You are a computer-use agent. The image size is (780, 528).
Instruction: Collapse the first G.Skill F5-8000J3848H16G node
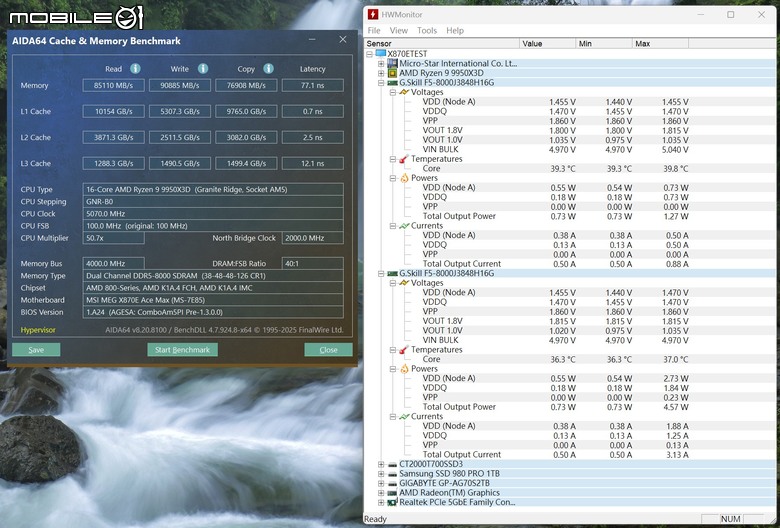(381, 83)
